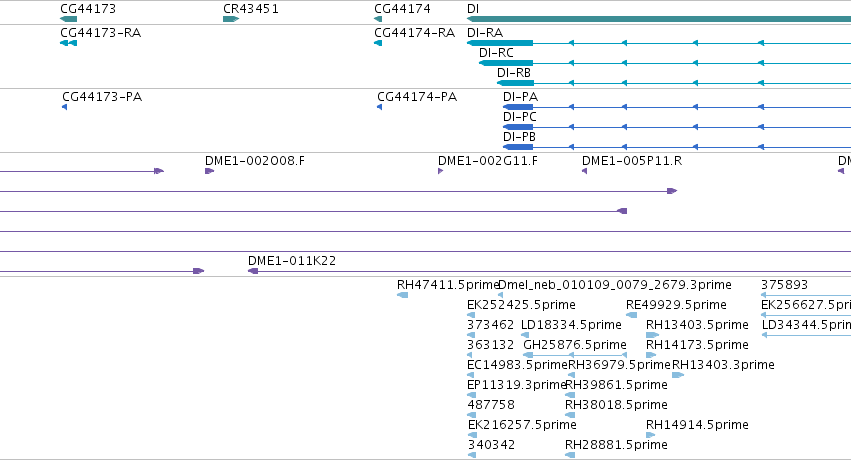Screen dimensions: 851x460
Task: Click the CG44174-PA protein arrow
Action: 379,107
